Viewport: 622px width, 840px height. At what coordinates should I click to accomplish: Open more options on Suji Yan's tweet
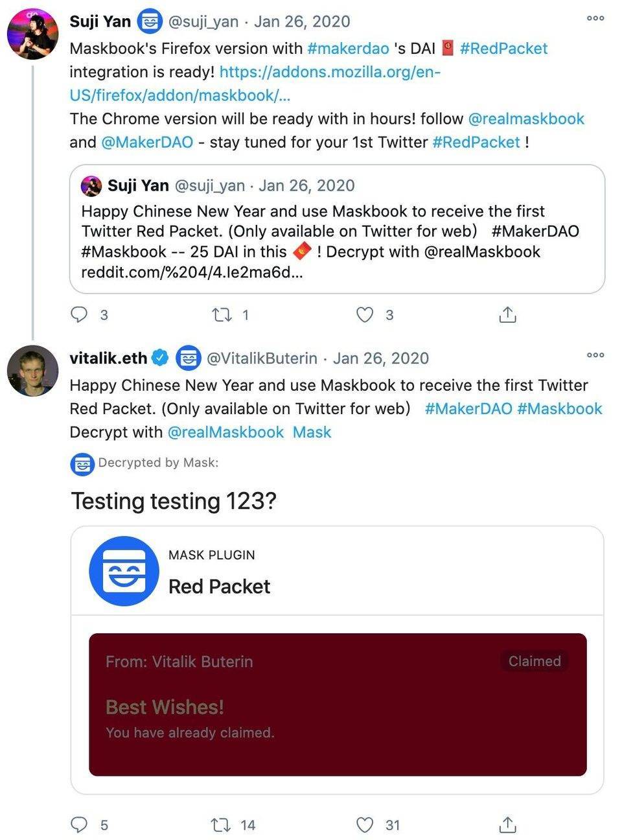coord(595,19)
